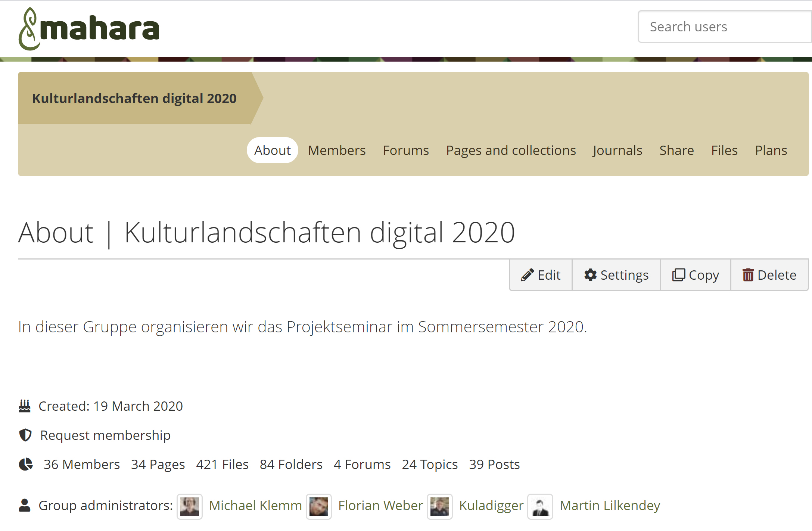Click Michael Klemm's profile picture
Screen dimensions: 812x531
click(190, 507)
